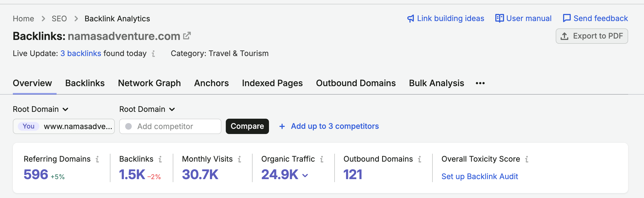Viewport: 644px width, 198px height.
Task: Expand the second Root Domain dropdown
Action: (x=147, y=109)
